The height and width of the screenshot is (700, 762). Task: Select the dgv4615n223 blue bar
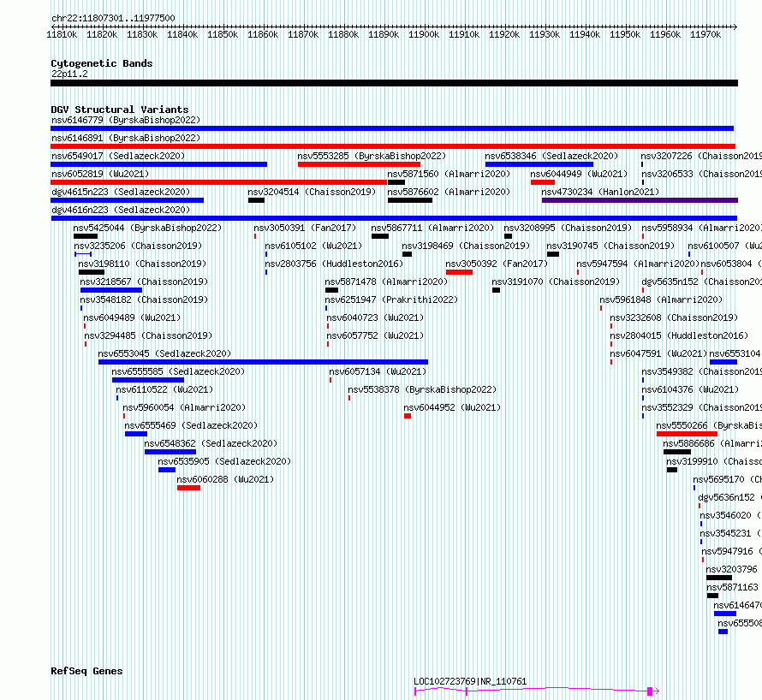[x=127, y=200]
